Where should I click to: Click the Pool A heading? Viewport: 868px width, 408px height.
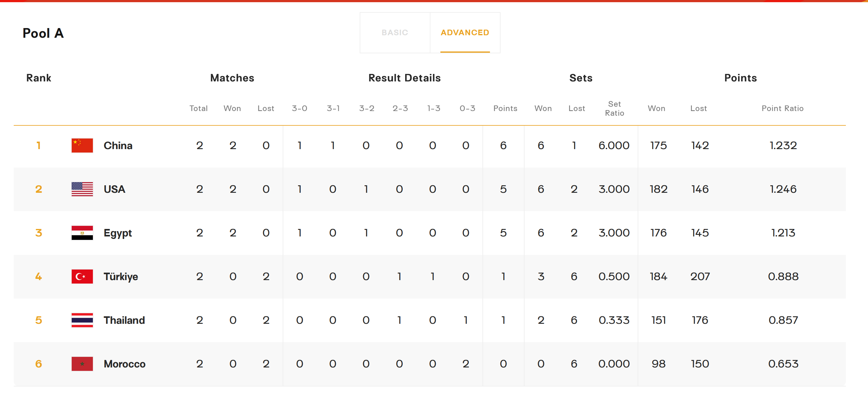click(43, 33)
